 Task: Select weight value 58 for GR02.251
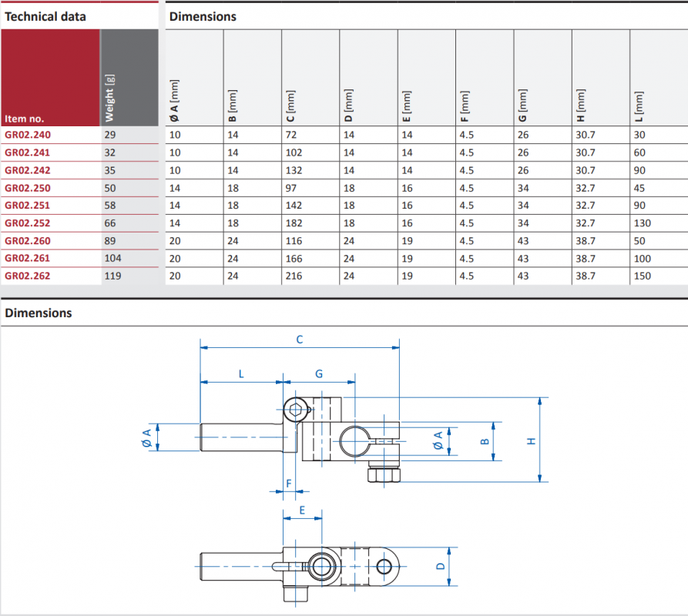[110, 205]
